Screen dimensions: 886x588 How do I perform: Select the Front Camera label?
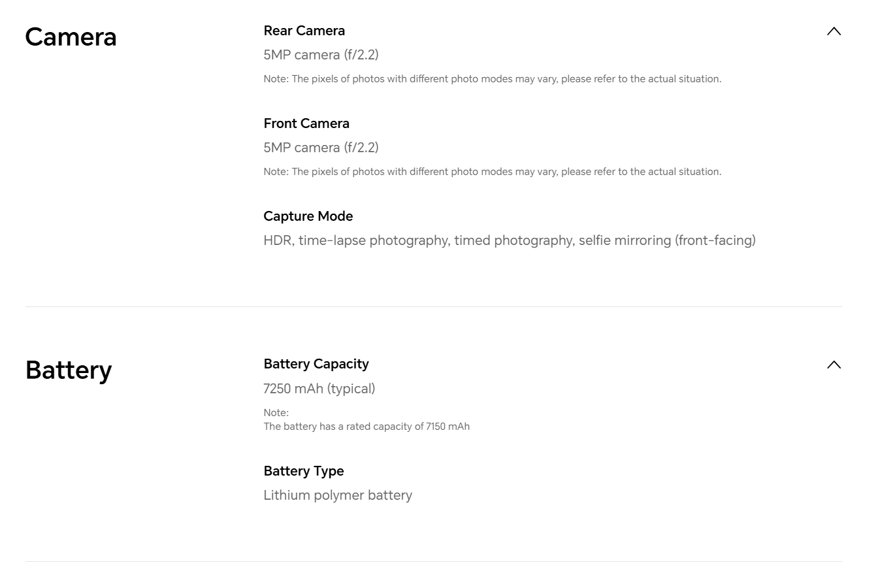[306, 123]
